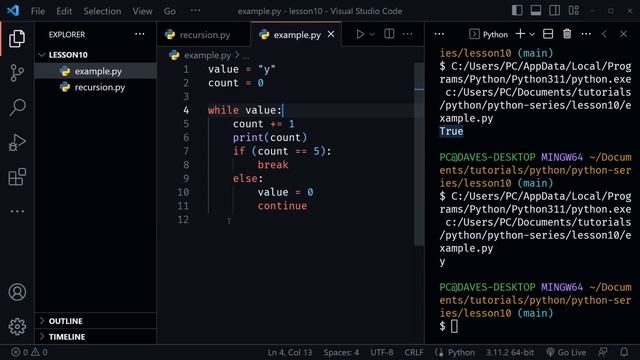Show errors and warnings problems
640x360 pixels.
pyautogui.click(x=29, y=352)
